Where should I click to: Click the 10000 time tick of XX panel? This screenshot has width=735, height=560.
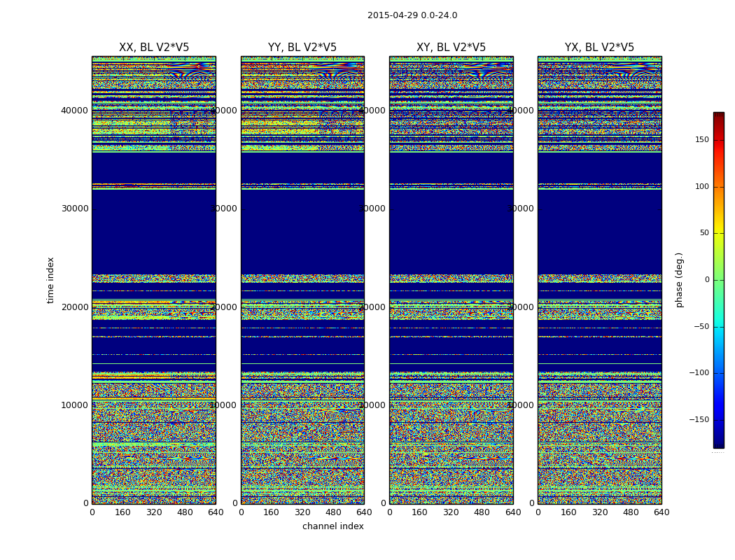pyautogui.click(x=74, y=405)
